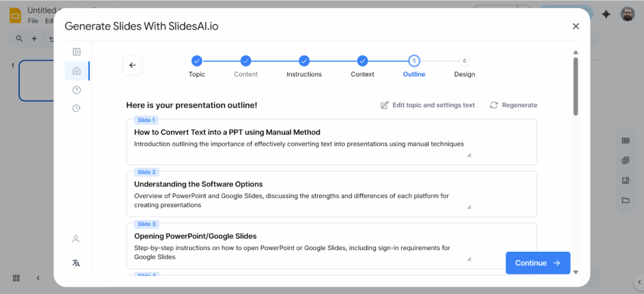644x294 pixels.
Task: Open the user account icon in sidebar
Action: click(x=76, y=239)
